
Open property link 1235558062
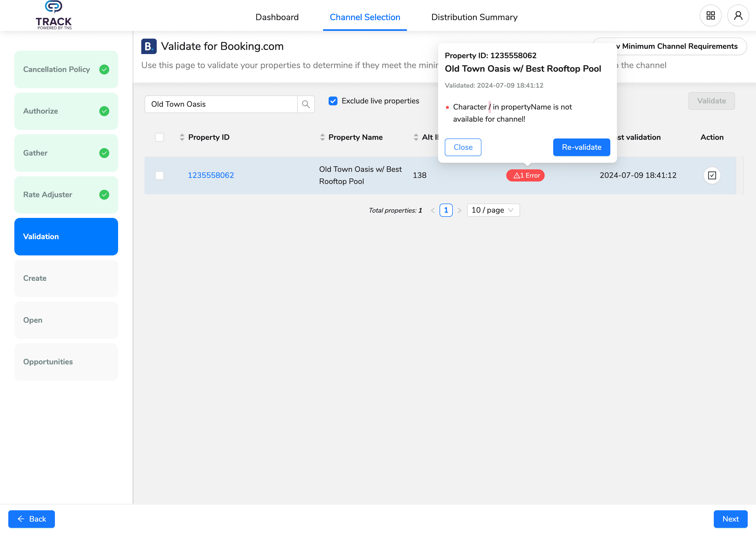(x=211, y=175)
